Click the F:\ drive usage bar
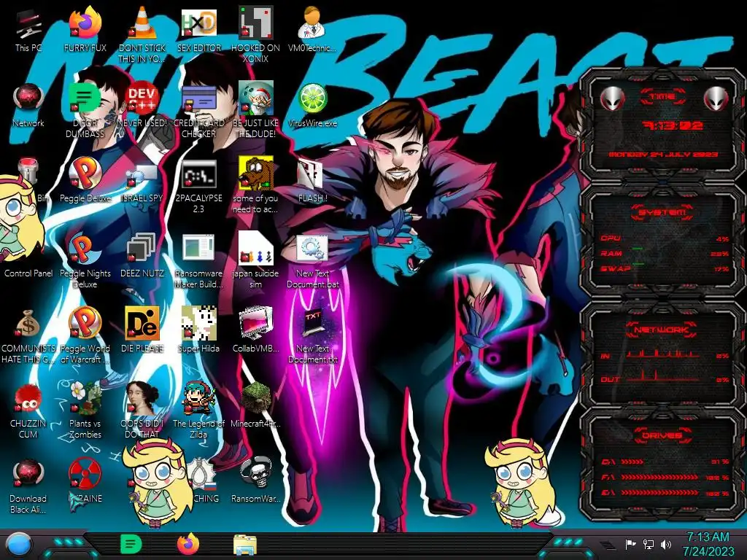The height and width of the screenshot is (560, 747). (x=665, y=477)
